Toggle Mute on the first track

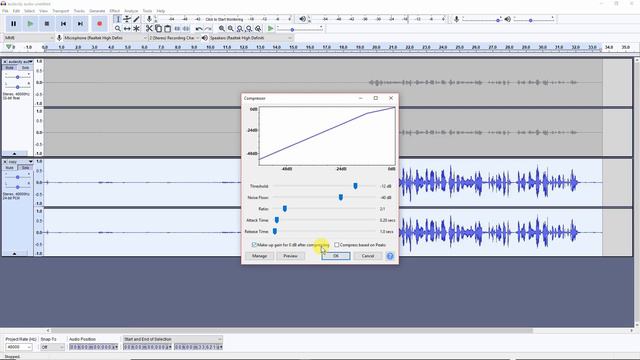[9, 67]
